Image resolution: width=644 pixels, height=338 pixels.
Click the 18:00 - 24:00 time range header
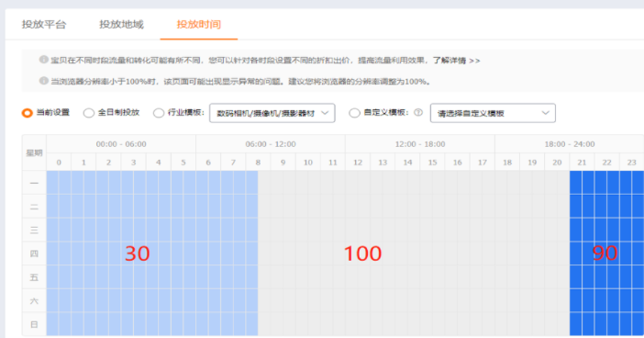click(570, 144)
